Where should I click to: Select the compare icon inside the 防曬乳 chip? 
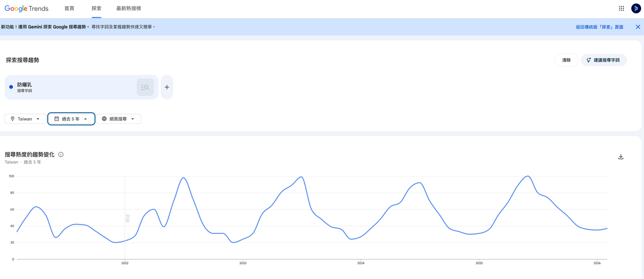pyautogui.click(x=145, y=87)
